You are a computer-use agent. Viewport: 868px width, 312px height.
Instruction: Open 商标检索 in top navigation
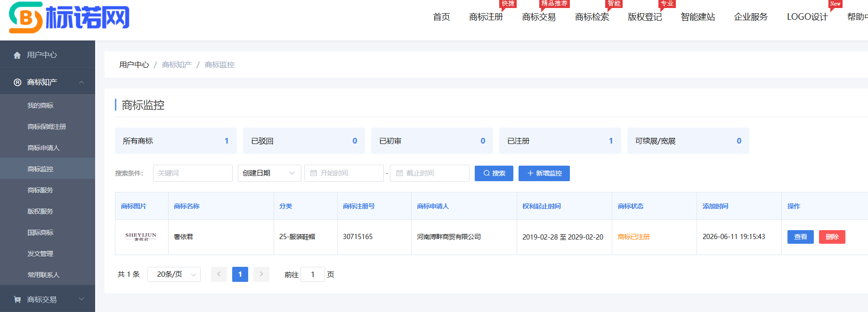click(x=592, y=17)
